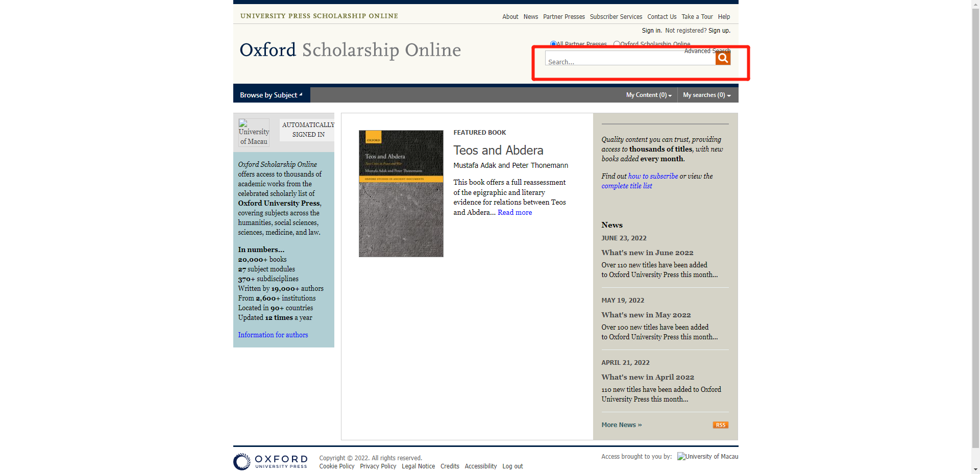
Task: Click the More News link
Action: tap(622, 425)
